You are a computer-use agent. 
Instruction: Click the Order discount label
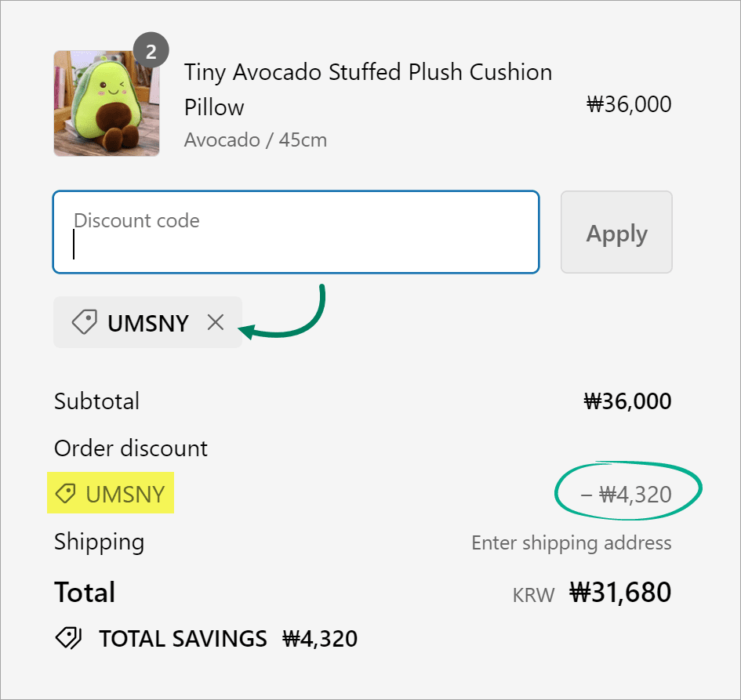[131, 448]
